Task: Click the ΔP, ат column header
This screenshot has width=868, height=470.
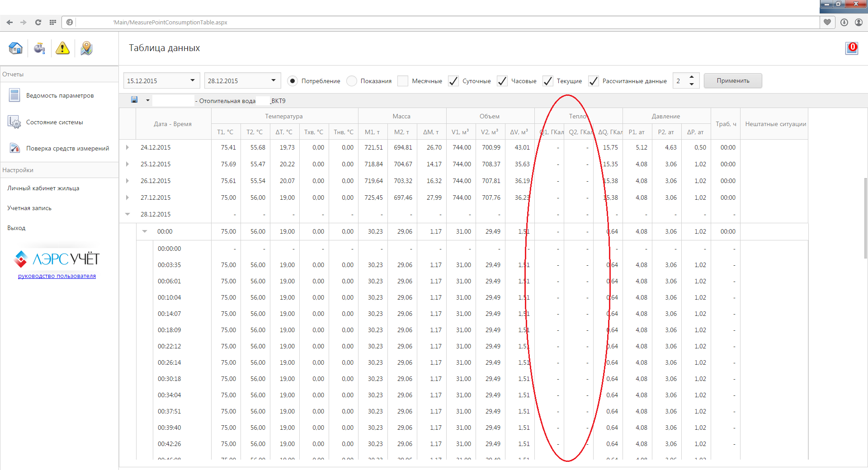Action: click(695, 132)
